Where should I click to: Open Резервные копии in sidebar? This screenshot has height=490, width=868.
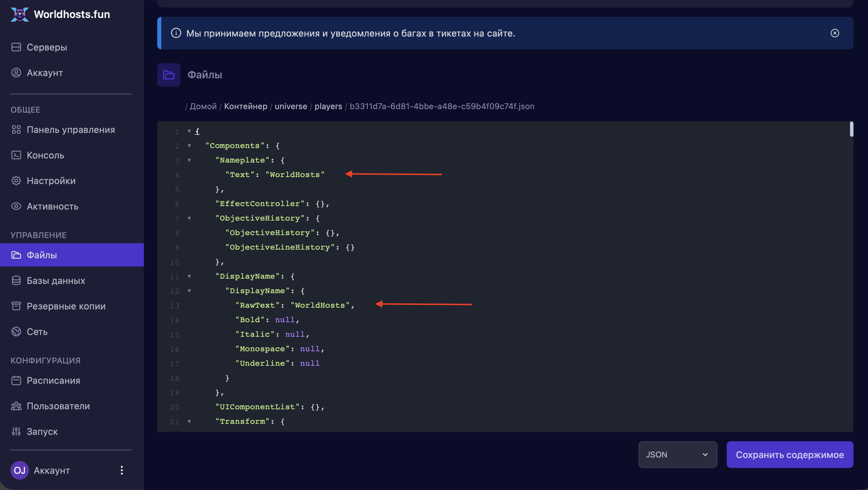(66, 306)
